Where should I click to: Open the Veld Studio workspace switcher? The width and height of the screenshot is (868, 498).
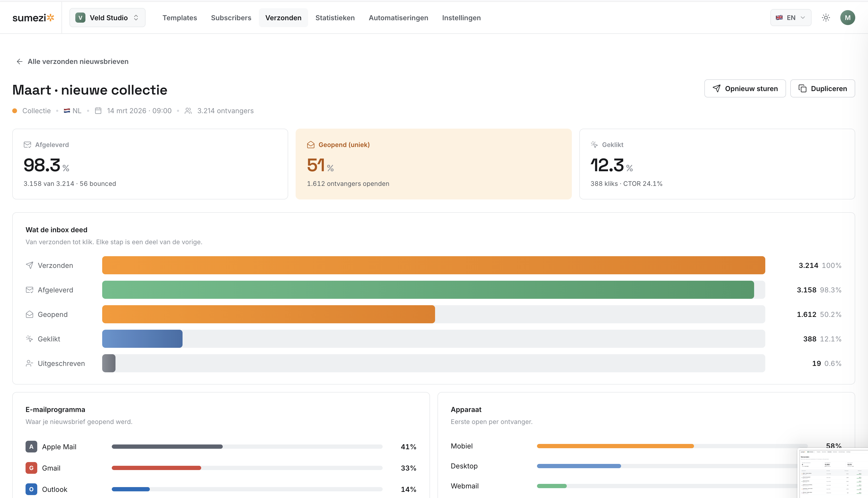(x=107, y=18)
